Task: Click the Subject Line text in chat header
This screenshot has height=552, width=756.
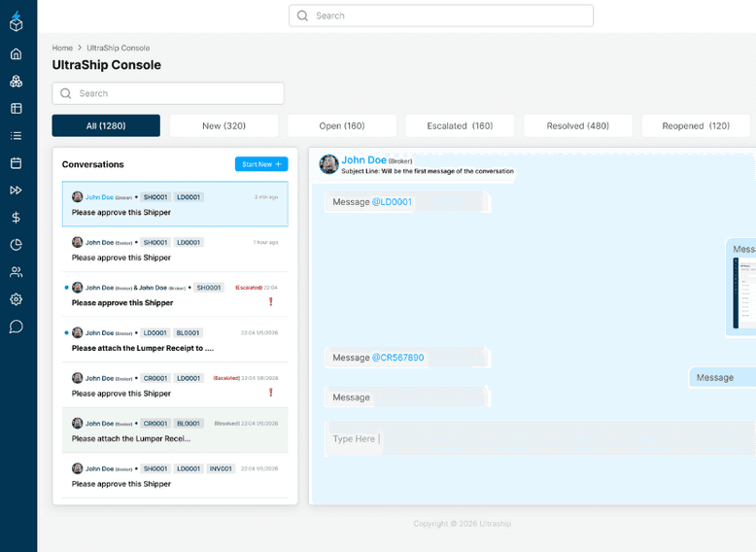Action: pyautogui.click(x=428, y=171)
